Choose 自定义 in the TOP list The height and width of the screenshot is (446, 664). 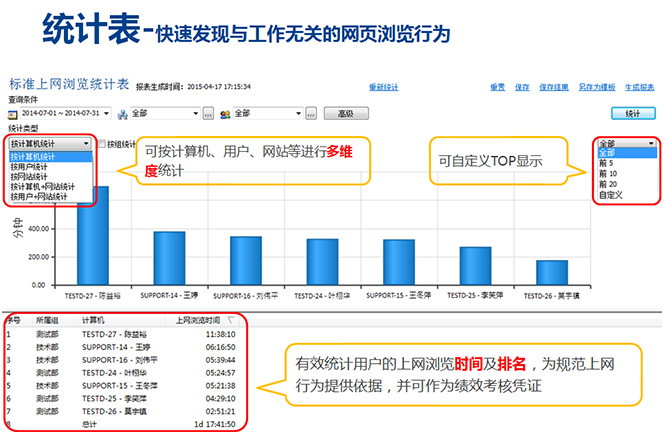pyautogui.click(x=610, y=196)
